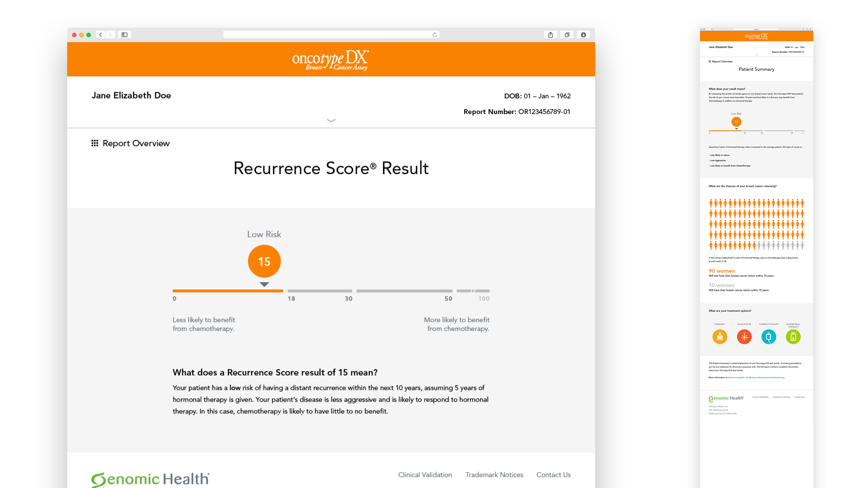The width and height of the screenshot is (868, 488).
Task: Open downloads with the download arrow icon
Action: coord(583,35)
